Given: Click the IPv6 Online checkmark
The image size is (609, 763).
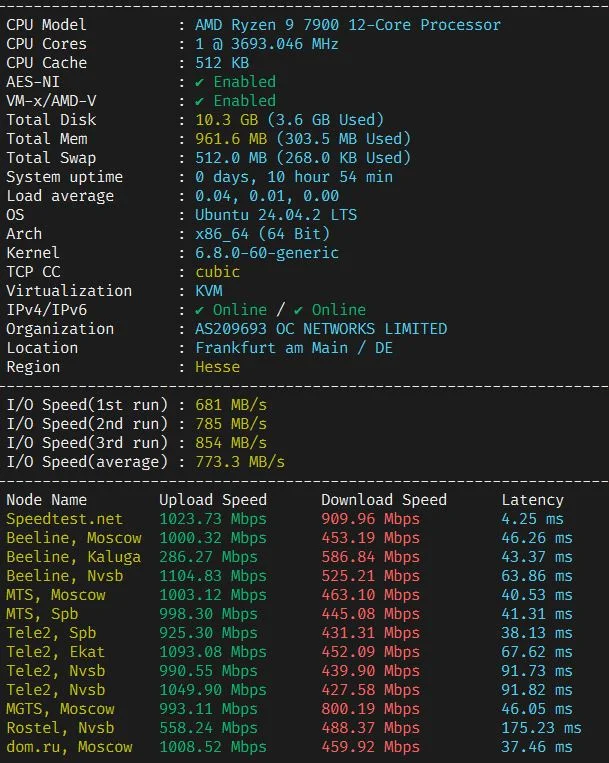Looking at the screenshot, I should (x=298, y=310).
